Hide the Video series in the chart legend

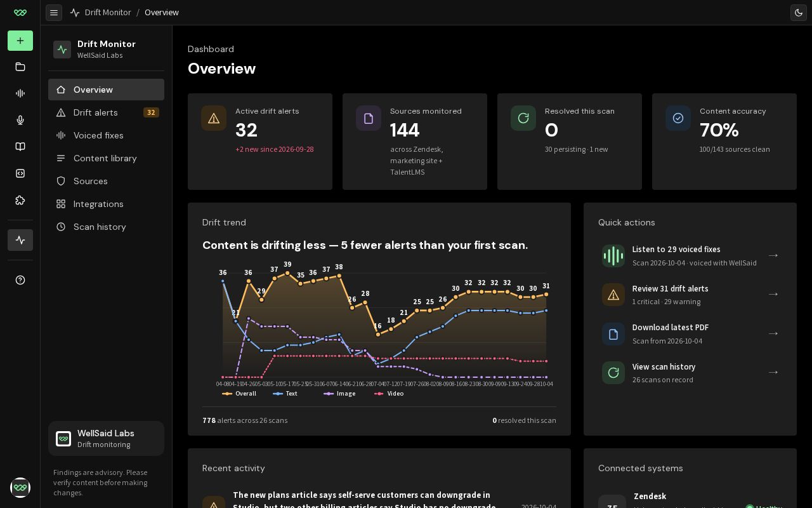point(389,394)
